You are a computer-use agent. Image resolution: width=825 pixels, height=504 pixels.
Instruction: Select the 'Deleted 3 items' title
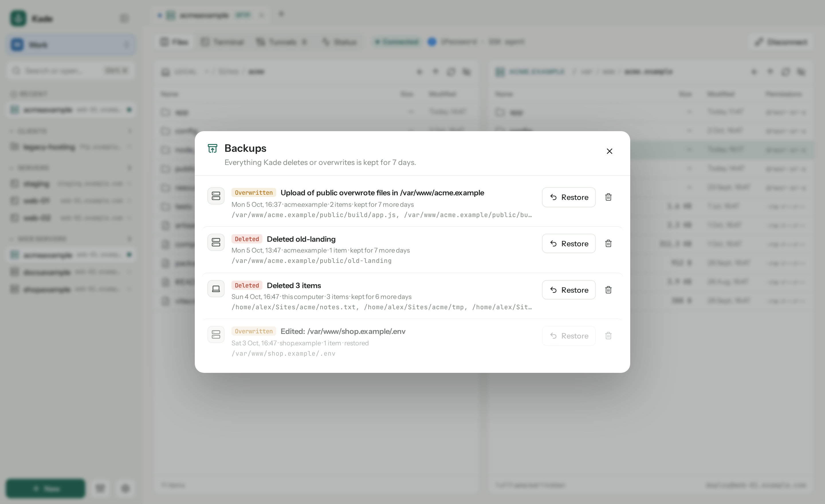(x=294, y=286)
